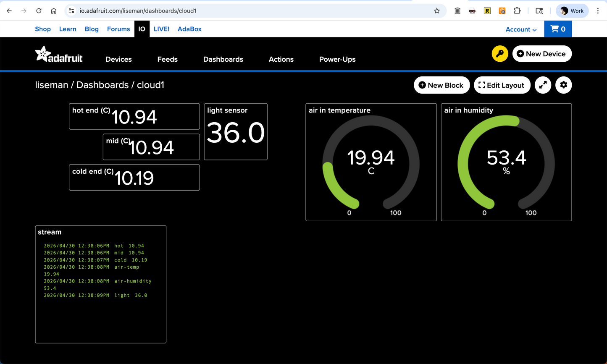Open the shopping cart
This screenshot has height=364, width=607.
click(x=558, y=29)
